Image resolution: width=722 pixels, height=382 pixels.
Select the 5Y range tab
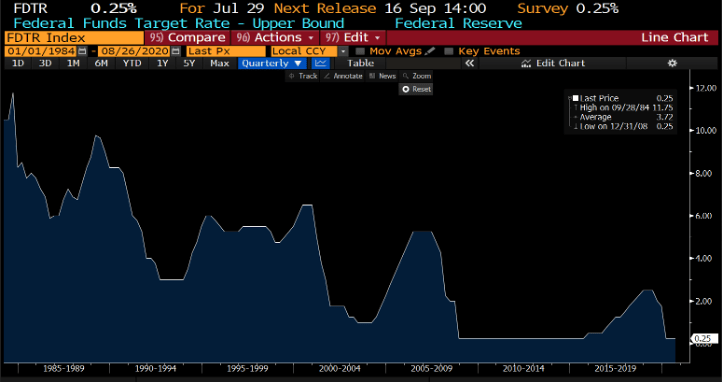click(189, 64)
